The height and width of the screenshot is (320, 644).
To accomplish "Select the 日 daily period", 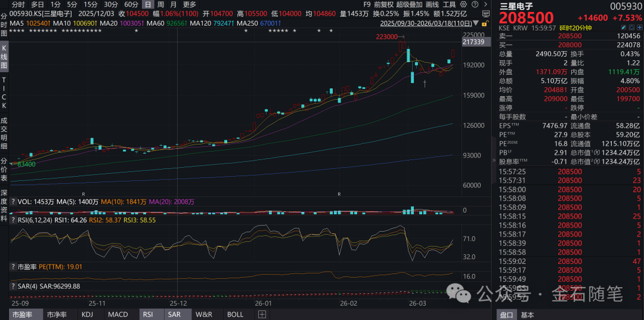I will click(x=148, y=5).
